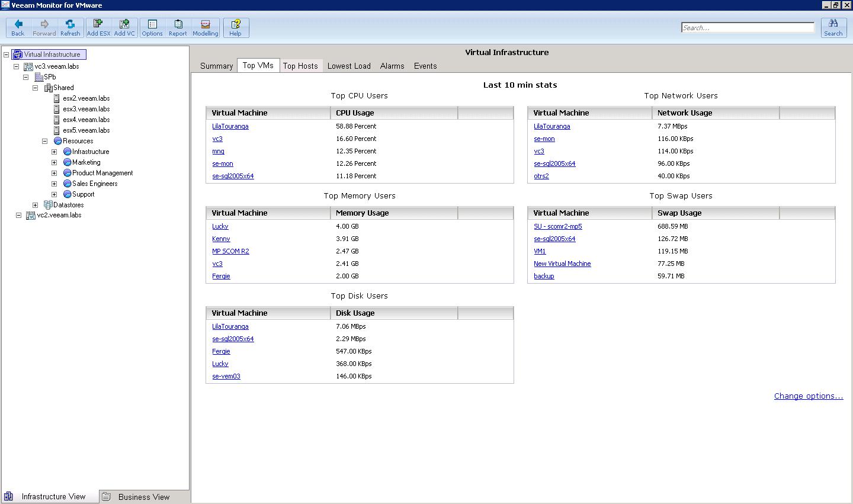
Task: Expand the Product Management resource pool
Action: [54, 173]
